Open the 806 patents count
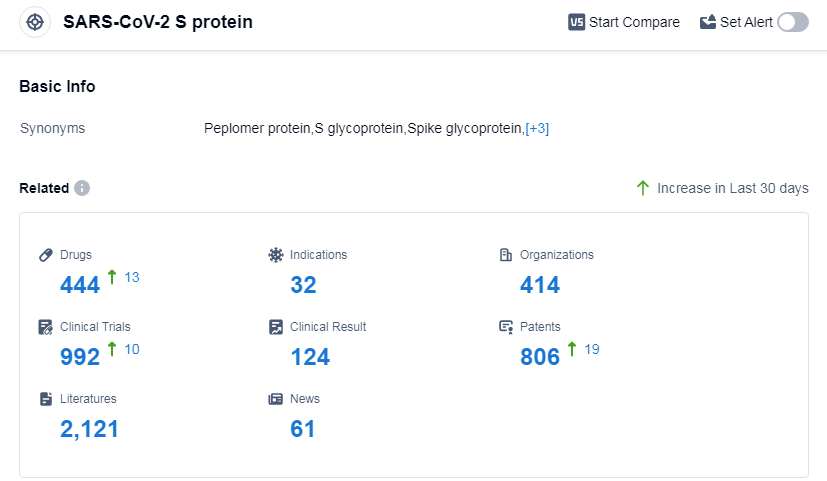This screenshot has width=827, height=481. click(x=540, y=357)
